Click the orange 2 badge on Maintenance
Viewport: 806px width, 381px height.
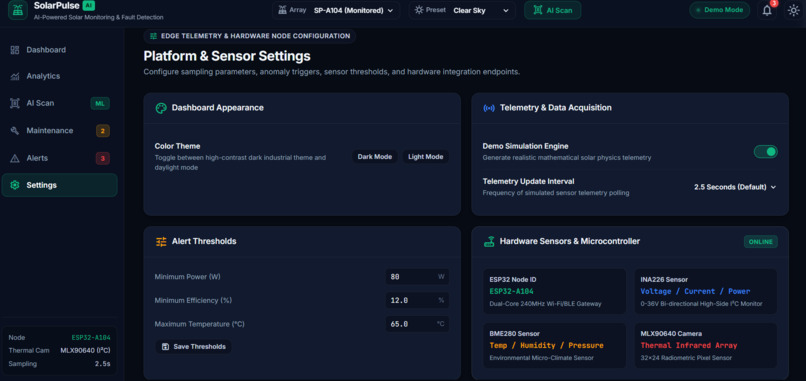[102, 131]
